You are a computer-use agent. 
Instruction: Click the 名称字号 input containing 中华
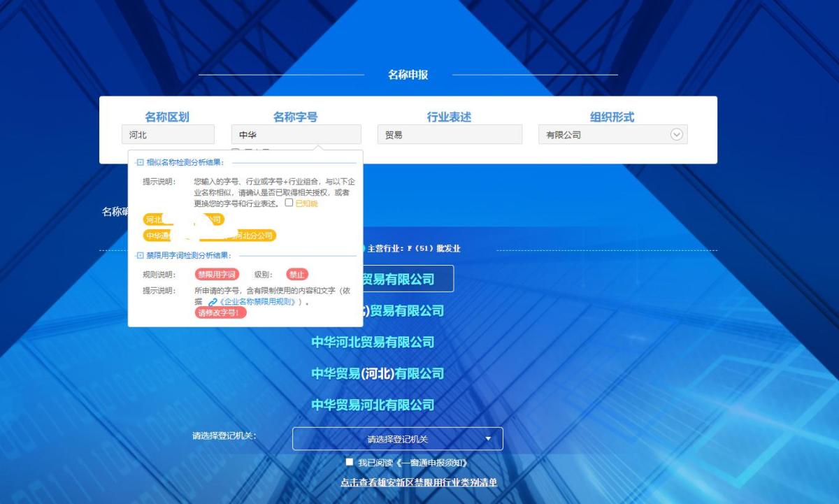pyautogui.click(x=296, y=135)
